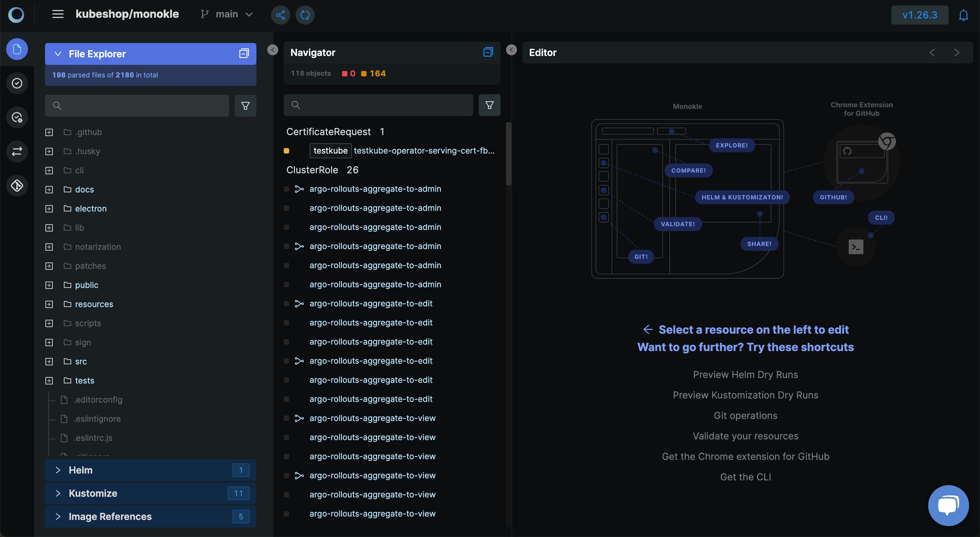Open the validation checkmark sidebar icon

(x=17, y=83)
